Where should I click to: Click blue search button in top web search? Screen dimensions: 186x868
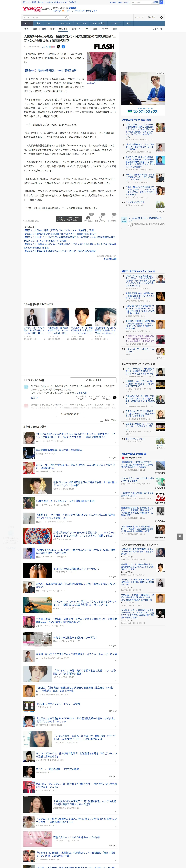click(x=161, y=2)
